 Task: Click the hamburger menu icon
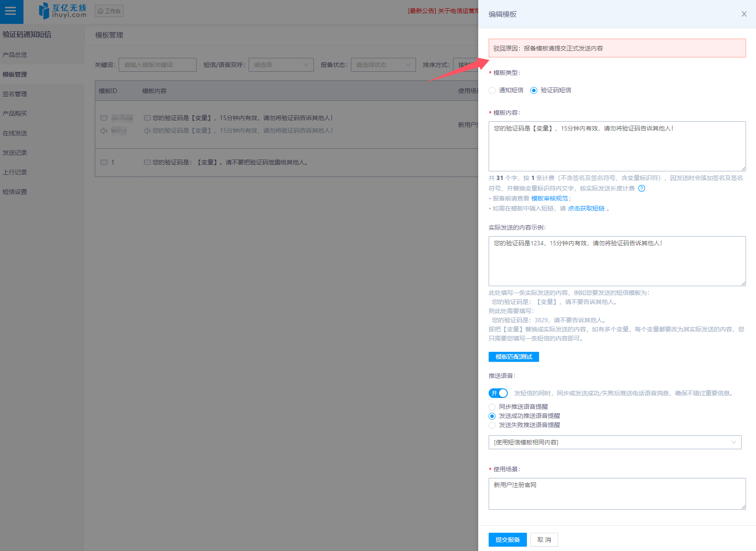coord(10,11)
